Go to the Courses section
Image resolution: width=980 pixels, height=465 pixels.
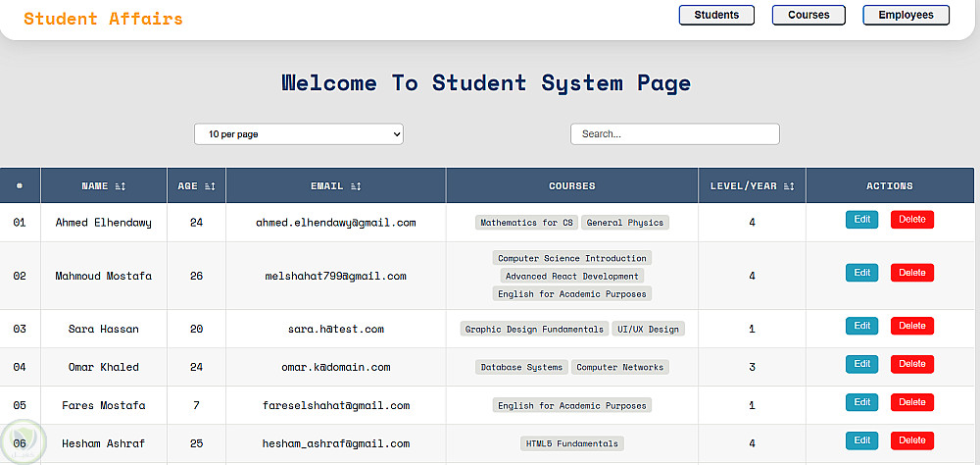(808, 15)
